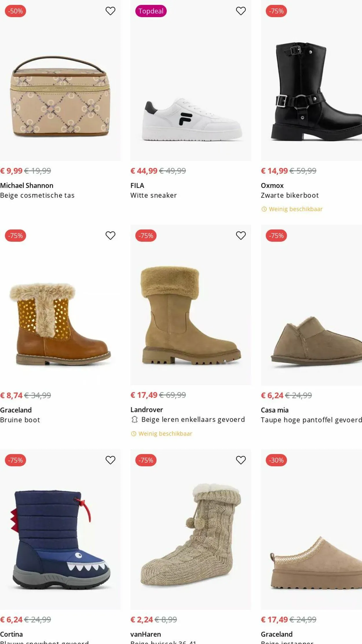This screenshot has width=362, height=644.
Task: View the white FILA sneaker image
Action: pyautogui.click(x=191, y=119)
